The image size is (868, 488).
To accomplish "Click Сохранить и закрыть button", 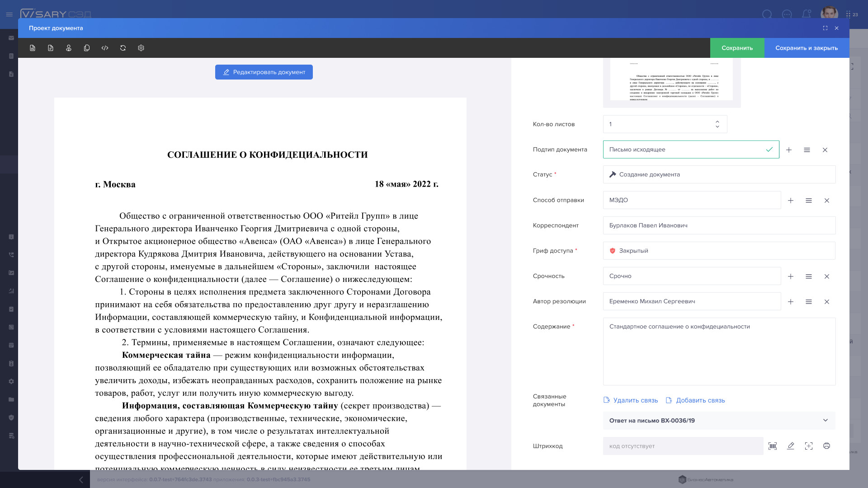I will [x=807, y=48].
